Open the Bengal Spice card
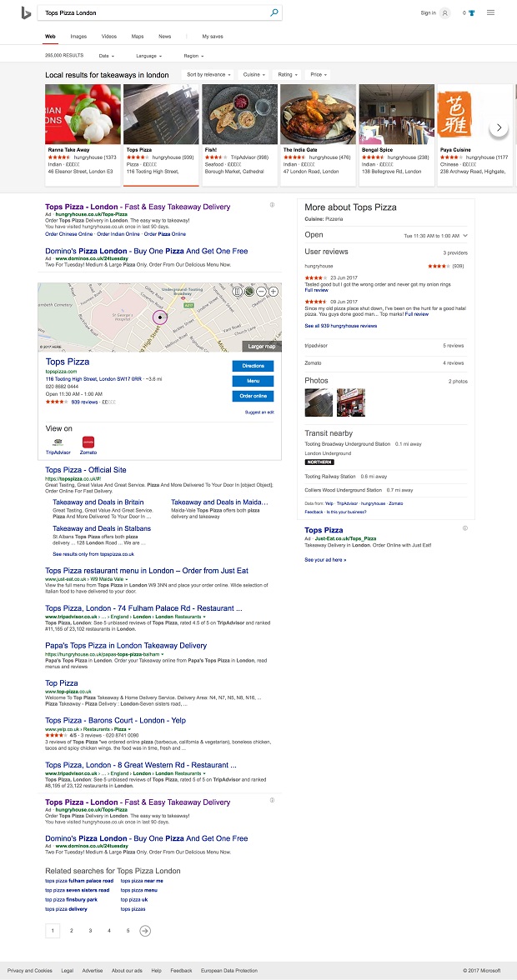Viewport: 517px width, 980px height. (x=396, y=134)
